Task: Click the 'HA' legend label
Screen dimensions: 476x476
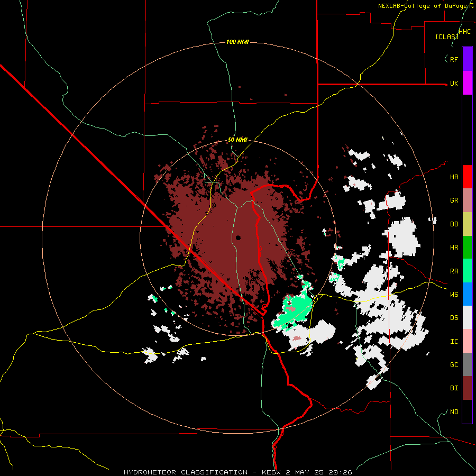Action: pos(454,177)
